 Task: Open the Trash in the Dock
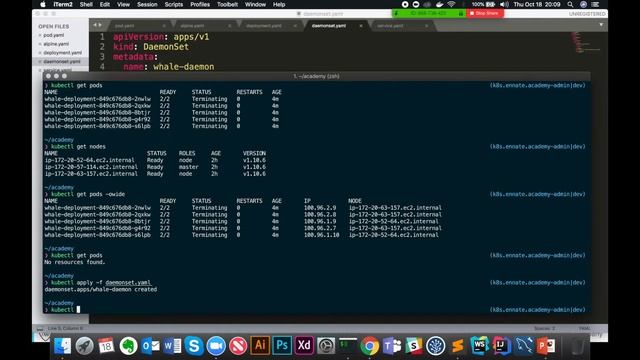click(x=577, y=346)
